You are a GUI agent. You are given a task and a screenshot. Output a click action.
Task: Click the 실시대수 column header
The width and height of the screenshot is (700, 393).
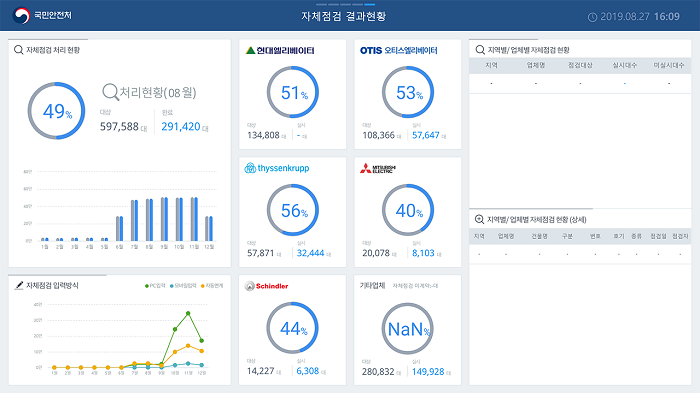pos(625,65)
